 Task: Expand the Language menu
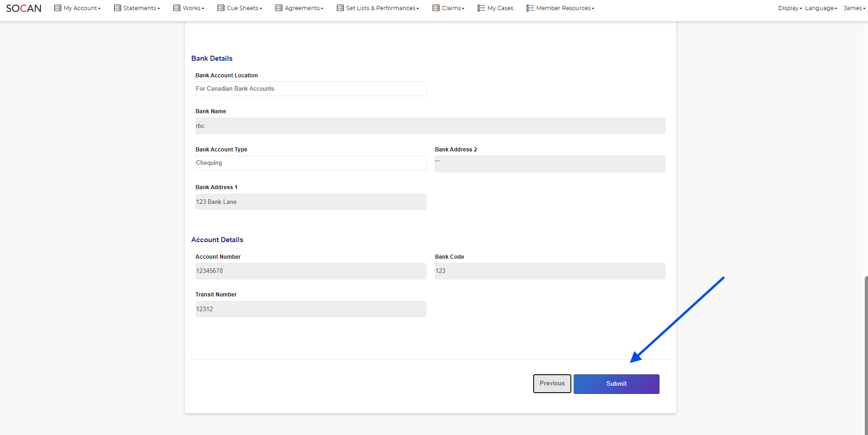pos(821,8)
